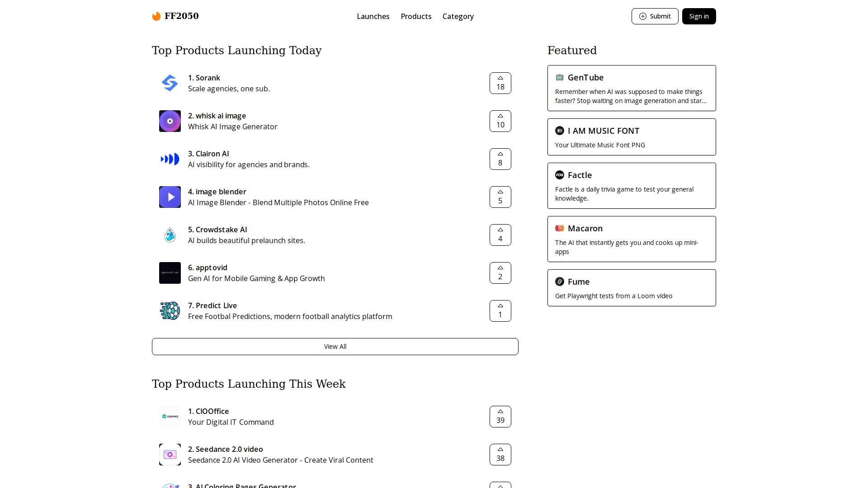The image size is (868, 488).
Task: Click the FF2050 flame logo icon
Action: [x=156, y=16]
